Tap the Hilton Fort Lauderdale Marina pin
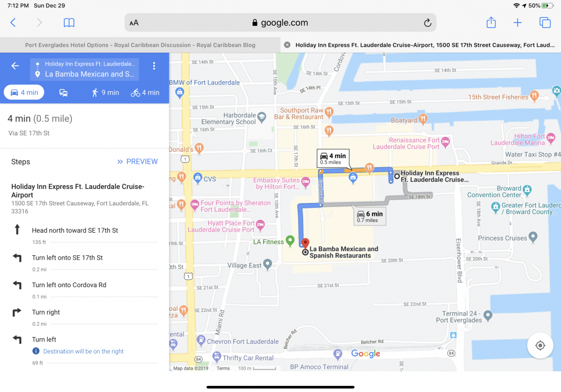Viewport: 561px width, 392px height. tap(551, 137)
